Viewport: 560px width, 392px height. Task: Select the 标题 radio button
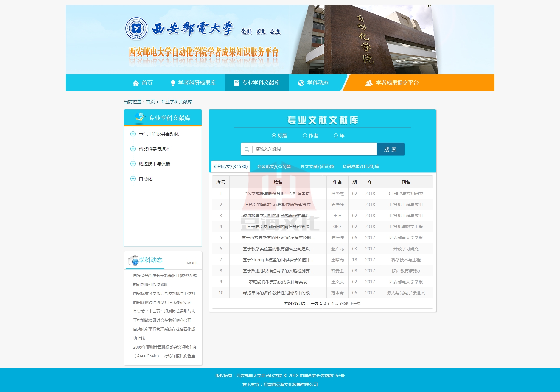click(274, 136)
